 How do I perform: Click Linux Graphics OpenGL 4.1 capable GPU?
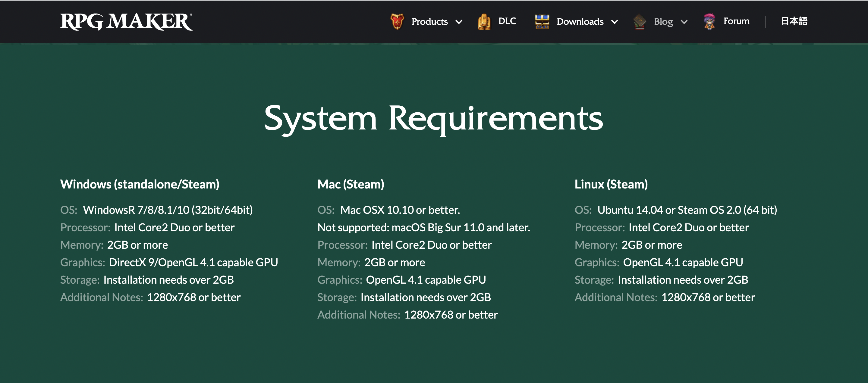click(659, 263)
